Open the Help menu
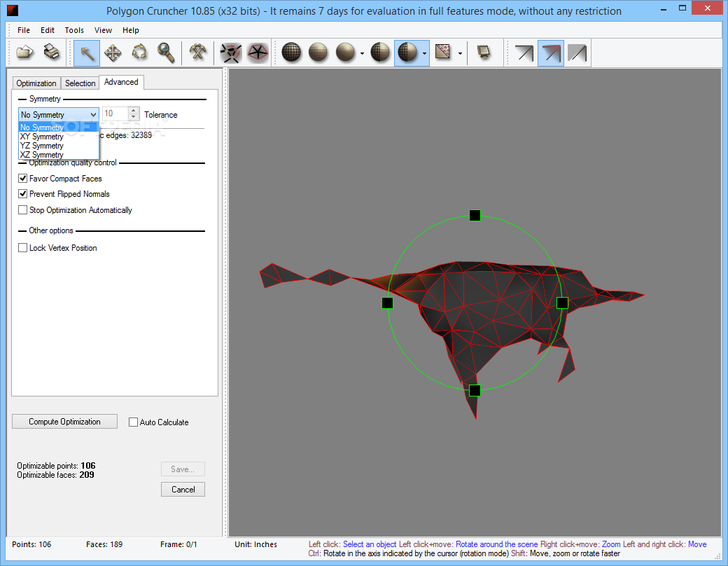Screen dimensions: 728x566 click(131, 30)
